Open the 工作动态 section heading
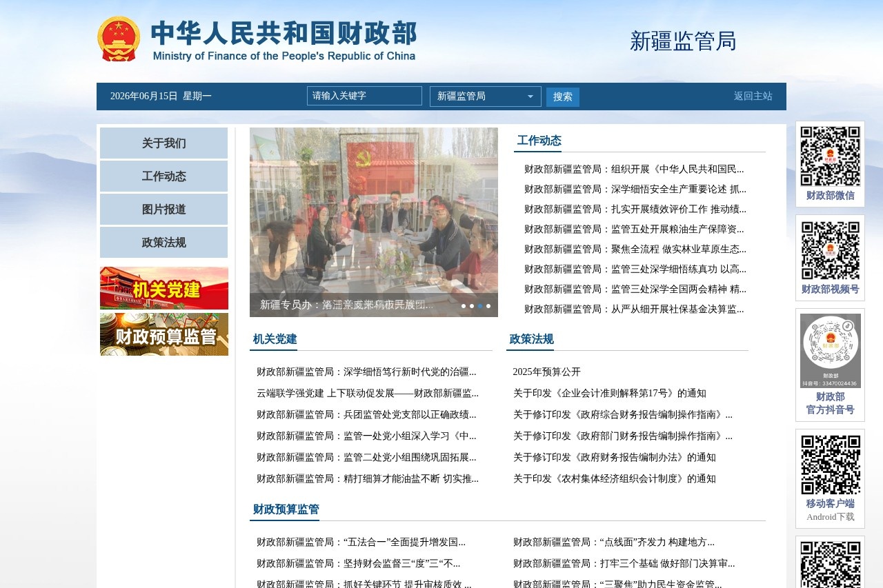 pos(539,141)
